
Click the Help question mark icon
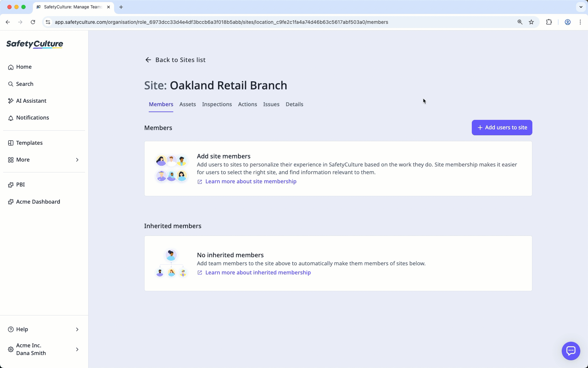pyautogui.click(x=11, y=329)
